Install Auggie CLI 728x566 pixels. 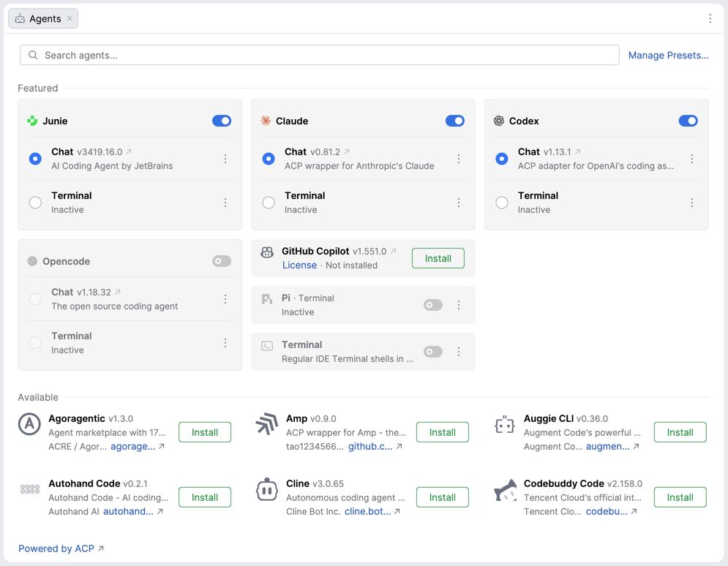(680, 432)
